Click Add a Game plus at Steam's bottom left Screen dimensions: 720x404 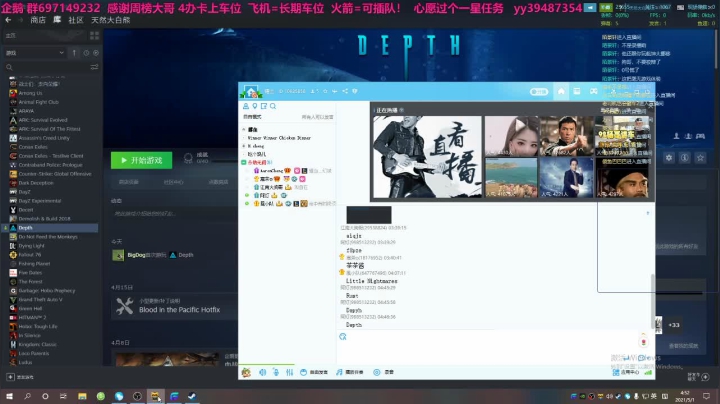(x=10, y=377)
